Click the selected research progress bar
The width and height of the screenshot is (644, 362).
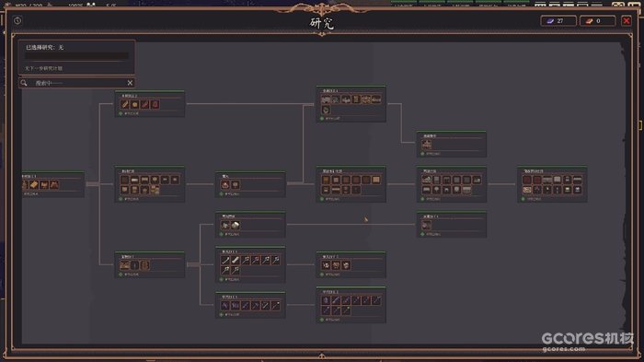(x=76, y=56)
